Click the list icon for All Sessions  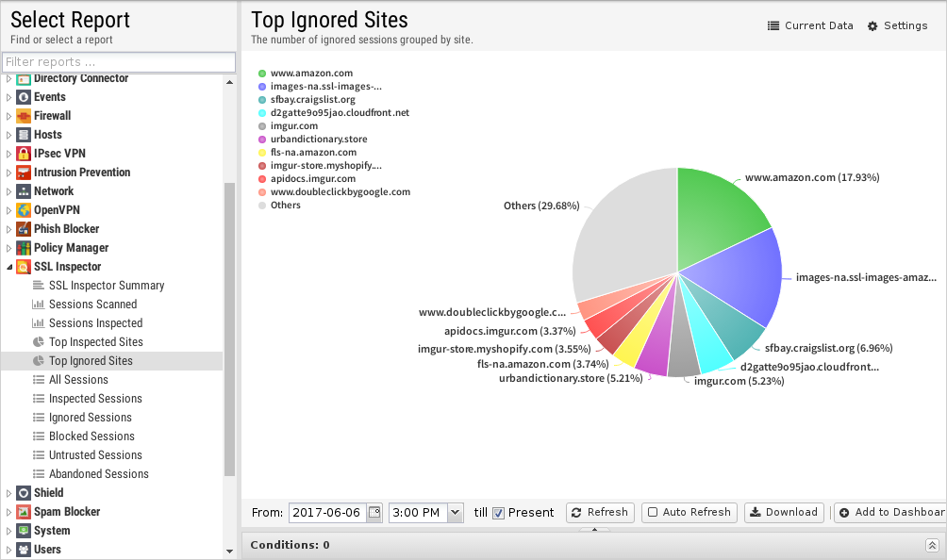click(39, 380)
